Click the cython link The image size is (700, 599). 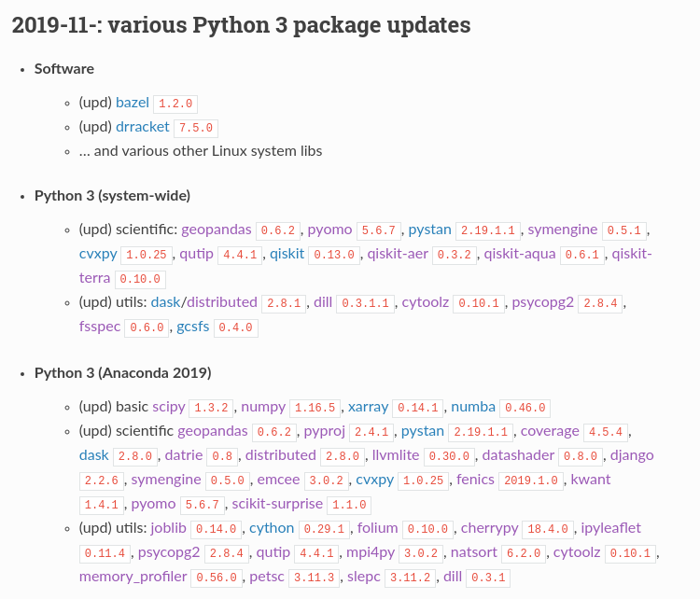point(272,527)
